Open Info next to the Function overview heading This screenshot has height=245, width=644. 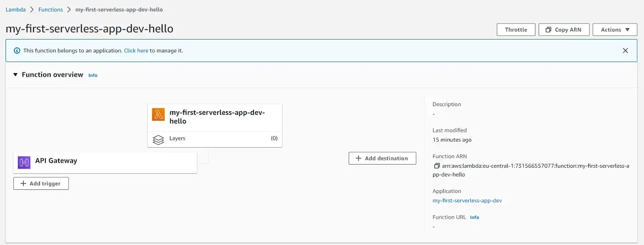click(93, 75)
